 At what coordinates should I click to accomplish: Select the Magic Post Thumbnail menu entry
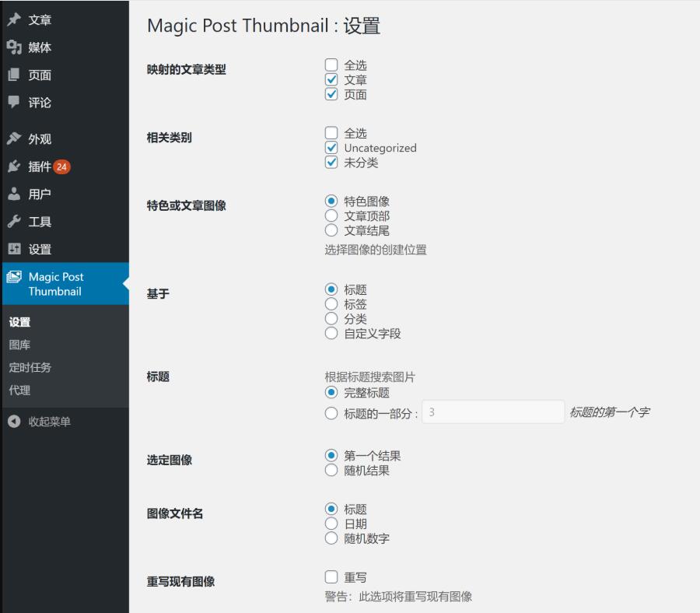point(65,284)
